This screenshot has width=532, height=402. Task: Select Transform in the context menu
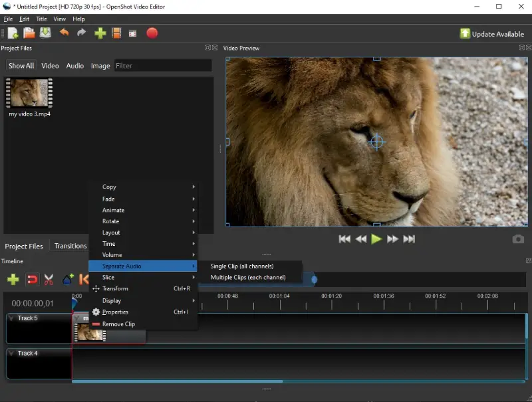coord(143,288)
